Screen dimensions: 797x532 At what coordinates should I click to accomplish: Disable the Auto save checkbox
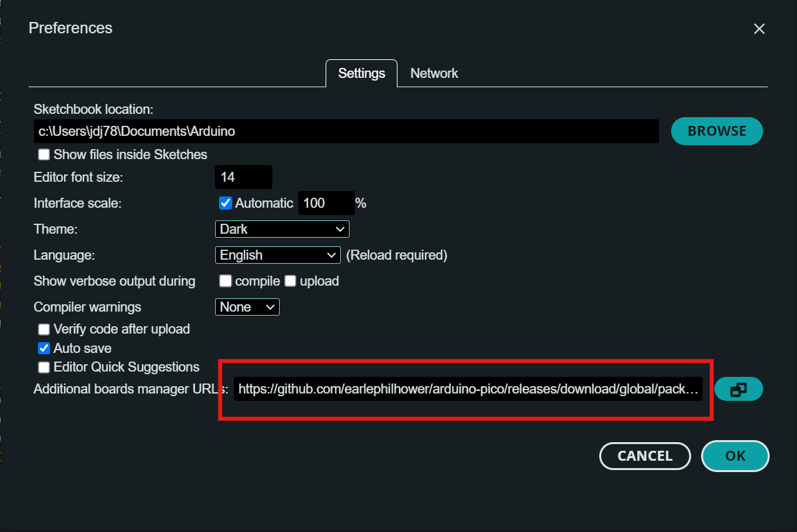pyautogui.click(x=44, y=348)
